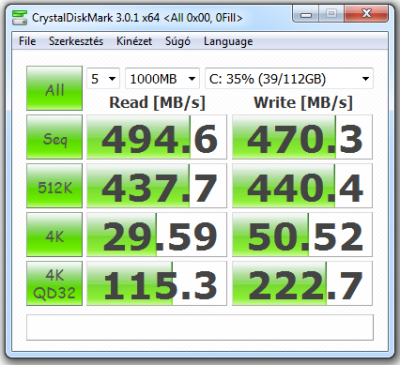Close the CrystalDiskMark window
This screenshot has width=400, height=365.
pyautogui.click(x=366, y=14)
